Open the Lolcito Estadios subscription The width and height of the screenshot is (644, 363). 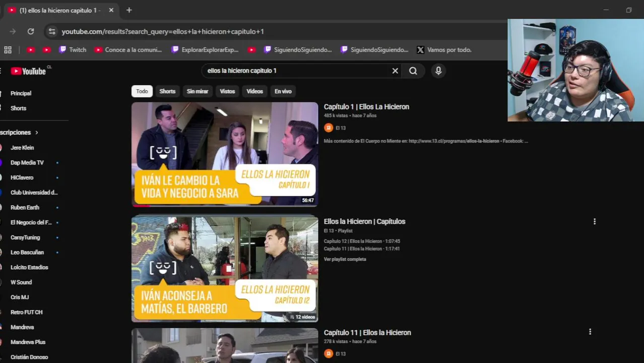30,267
